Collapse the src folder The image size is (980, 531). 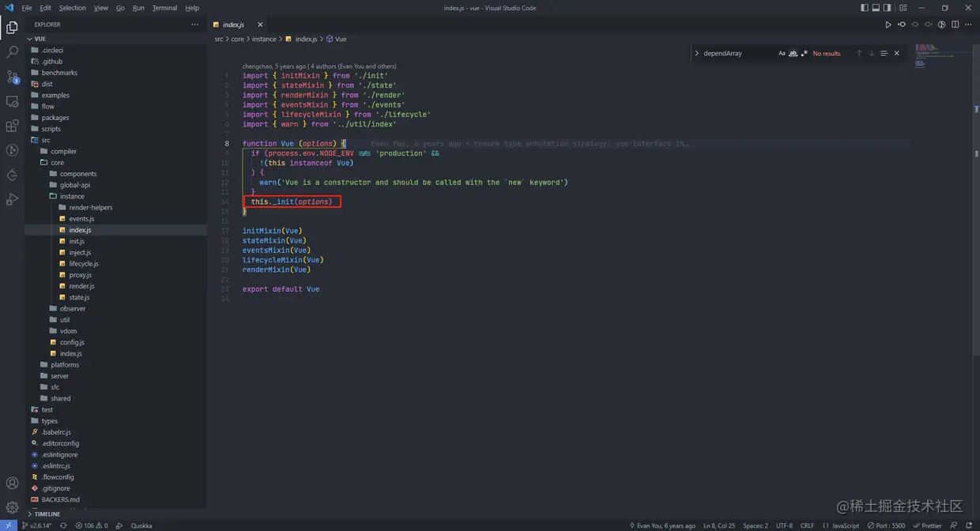pos(115,140)
